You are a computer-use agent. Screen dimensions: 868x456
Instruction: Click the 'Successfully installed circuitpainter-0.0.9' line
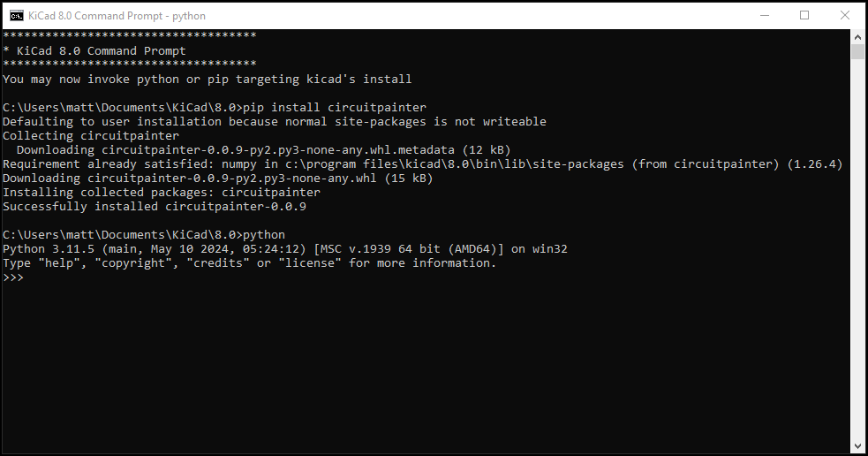pos(155,207)
